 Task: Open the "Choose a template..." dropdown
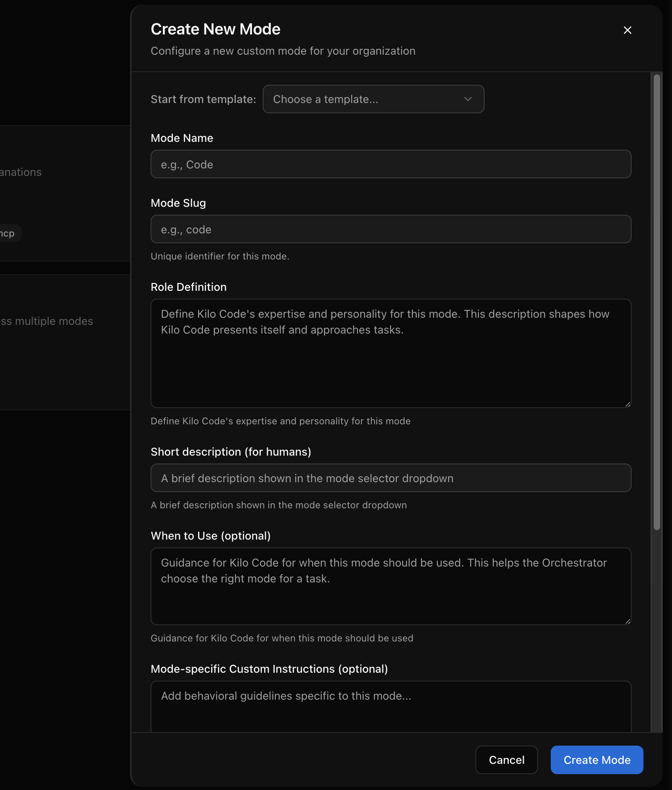(x=373, y=99)
